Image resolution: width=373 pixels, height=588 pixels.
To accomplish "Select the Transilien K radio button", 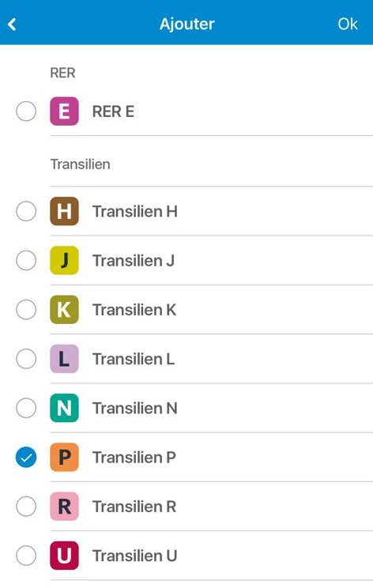I will click(26, 310).
